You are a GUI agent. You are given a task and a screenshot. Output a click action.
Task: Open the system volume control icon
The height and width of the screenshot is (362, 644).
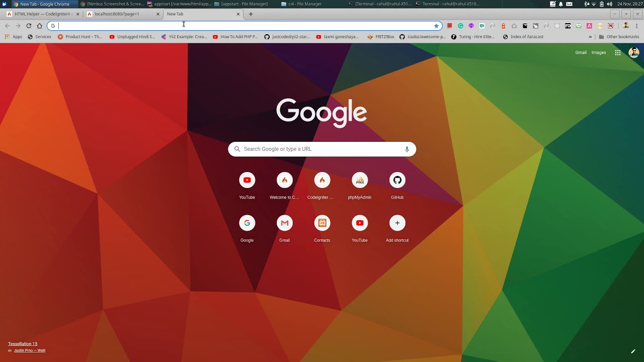pyautogui.click(x=609, y=4)
